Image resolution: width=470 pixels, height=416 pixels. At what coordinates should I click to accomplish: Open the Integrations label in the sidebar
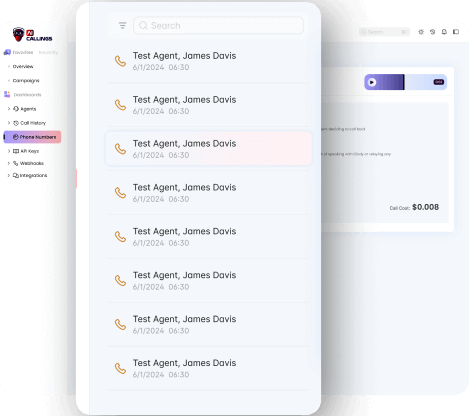(33, 175)
